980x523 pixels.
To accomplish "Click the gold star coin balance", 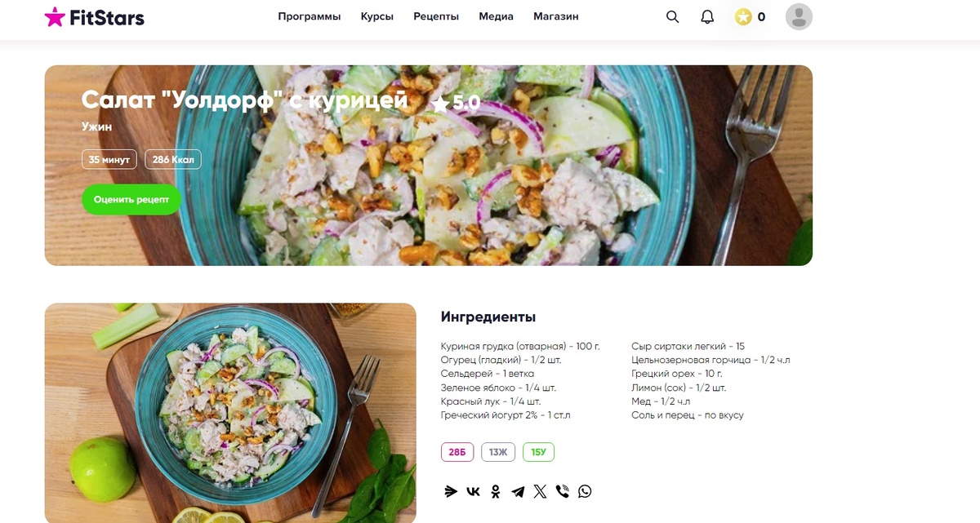I will tap(750, 16).
